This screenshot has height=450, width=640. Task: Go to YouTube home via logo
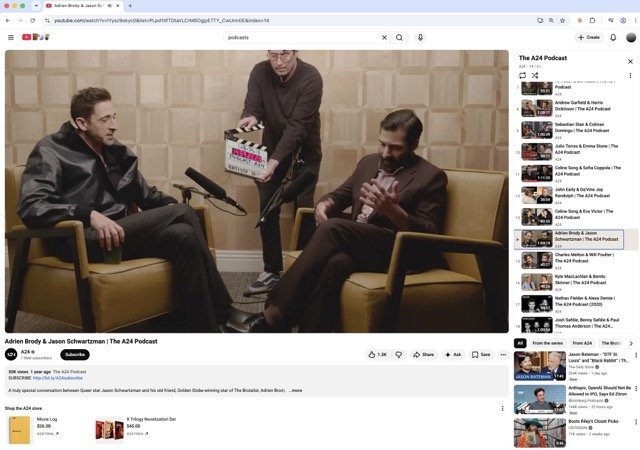[x=36, y=37]
